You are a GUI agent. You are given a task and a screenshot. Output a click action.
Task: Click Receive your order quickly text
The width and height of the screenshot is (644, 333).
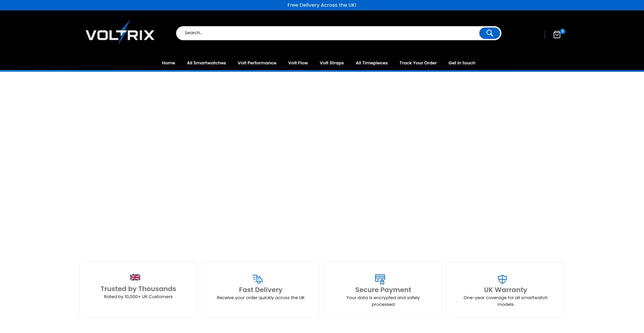(x=261, y=298)
